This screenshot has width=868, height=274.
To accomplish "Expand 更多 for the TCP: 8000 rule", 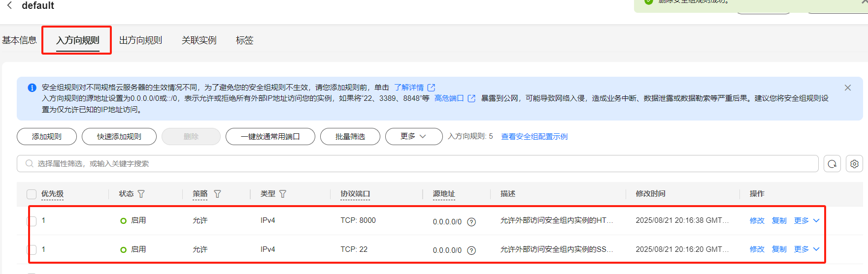I will click(806, 221).
